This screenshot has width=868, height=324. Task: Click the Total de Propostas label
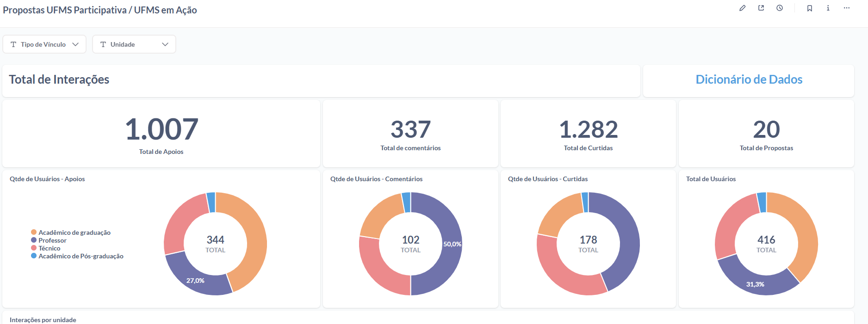pyautogui.click(x=766, y=148)
